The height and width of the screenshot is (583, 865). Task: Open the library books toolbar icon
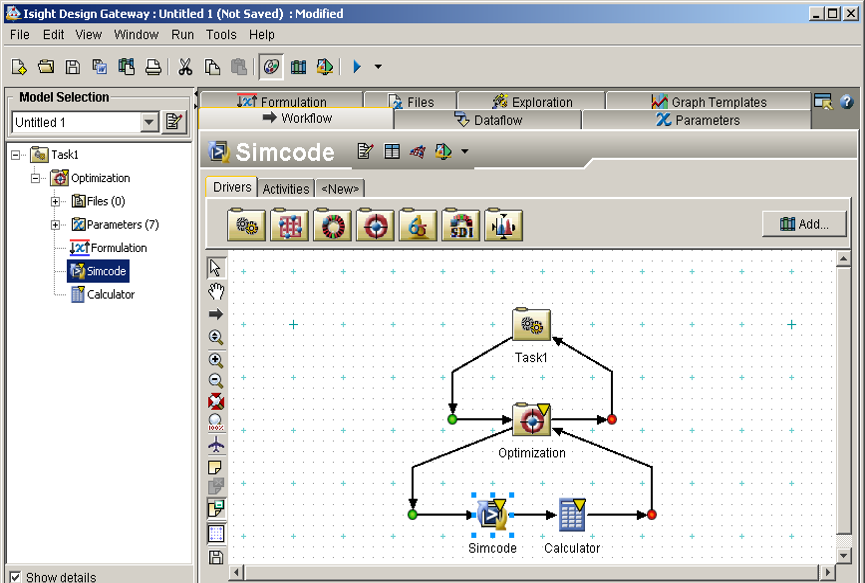[298, 67]
